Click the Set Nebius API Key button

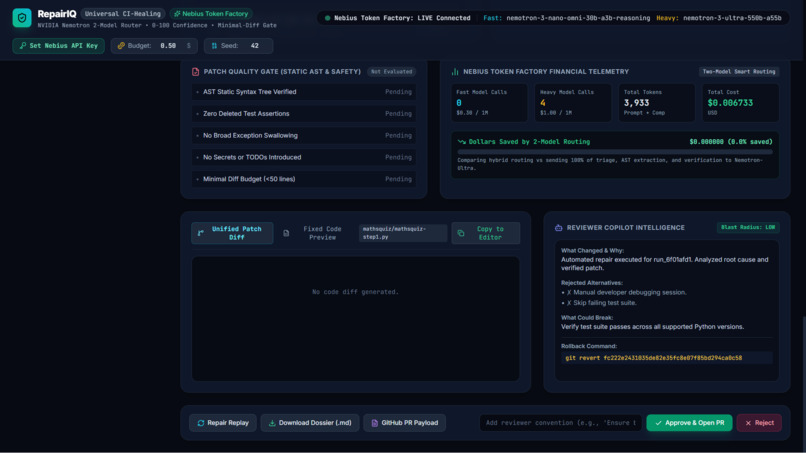[59, 46]
